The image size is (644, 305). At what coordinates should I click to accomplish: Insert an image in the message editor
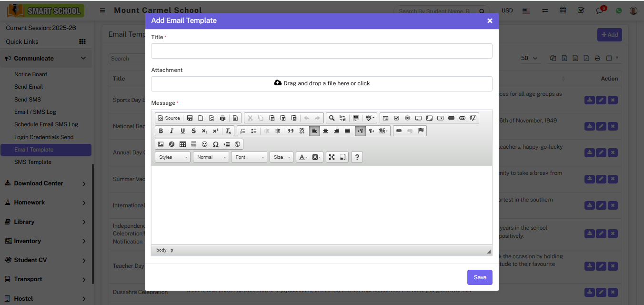pos(161,144)
